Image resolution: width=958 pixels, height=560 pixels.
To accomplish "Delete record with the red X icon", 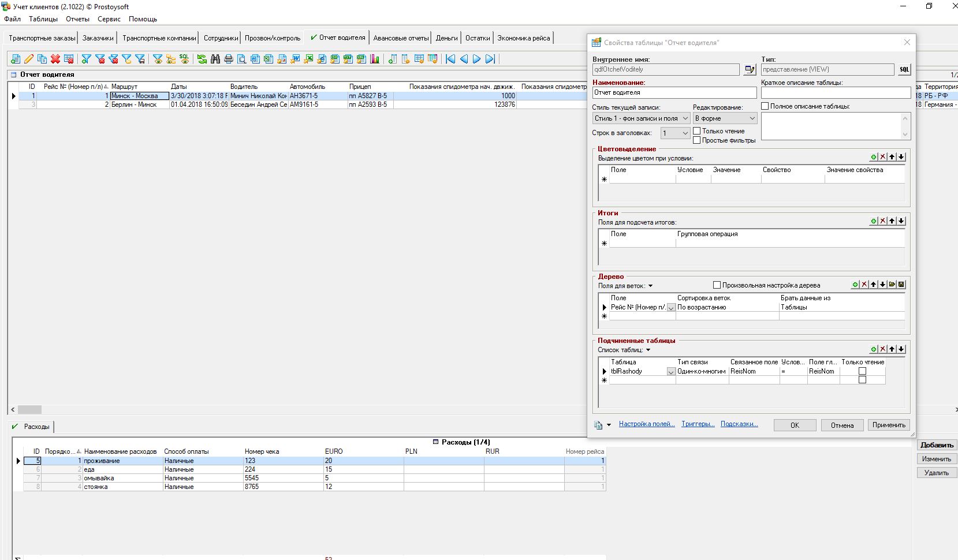I will (55, 59).
